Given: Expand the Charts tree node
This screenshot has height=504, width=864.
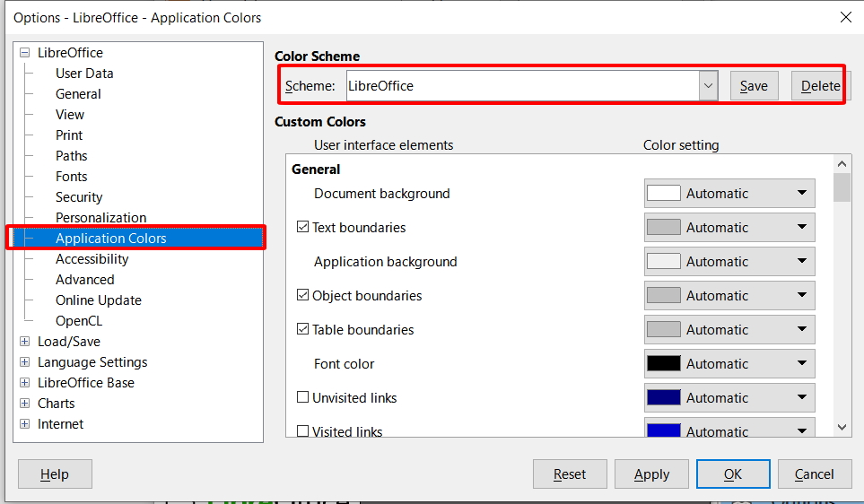Looking at the screenshot, I should 25,404.
